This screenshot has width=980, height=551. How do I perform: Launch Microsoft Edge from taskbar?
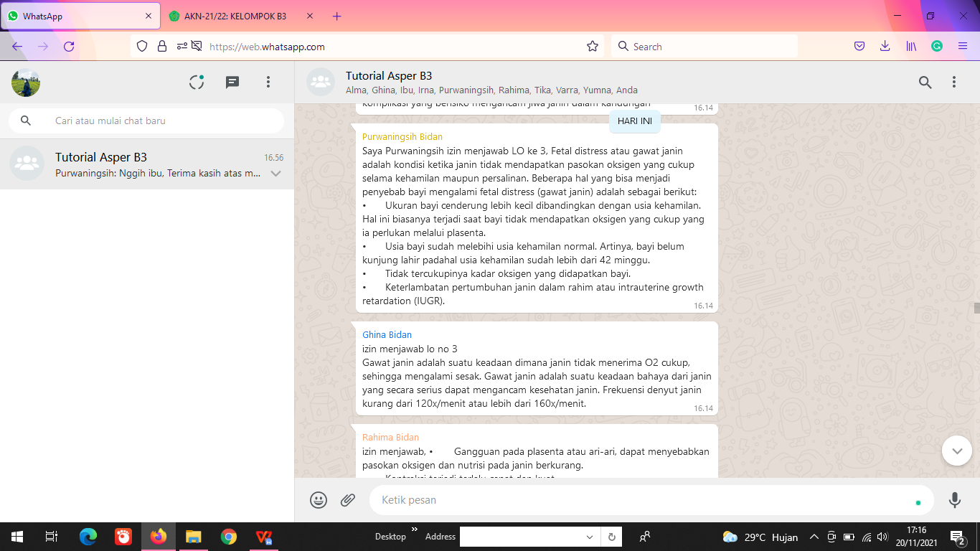88,537
